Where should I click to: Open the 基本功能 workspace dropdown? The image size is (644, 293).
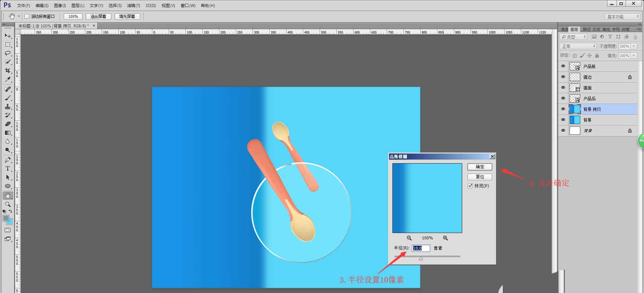623,16
